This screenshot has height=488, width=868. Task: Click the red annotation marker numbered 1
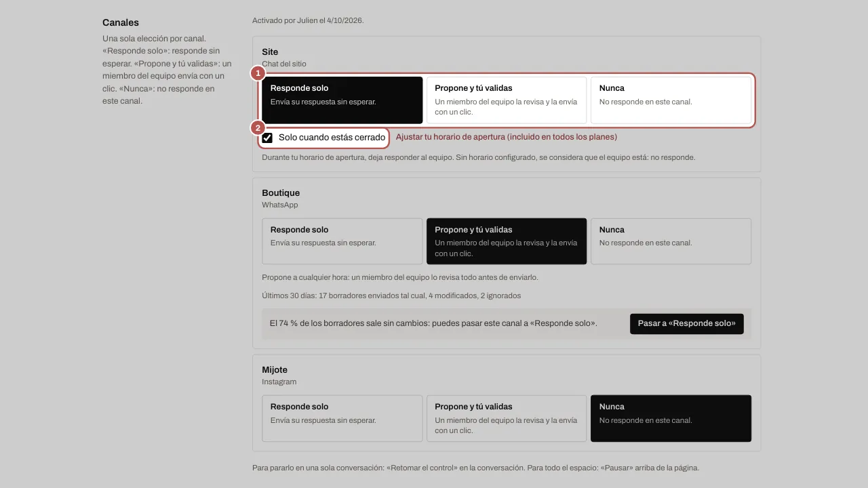point(258,73)
